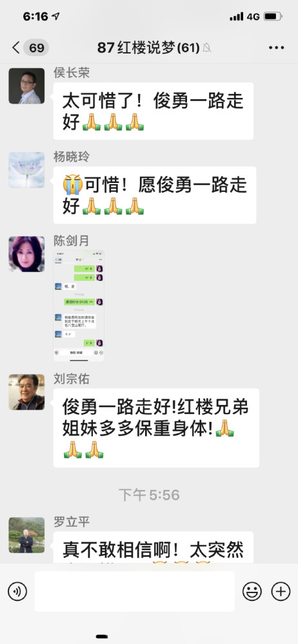Tap the message text input field
The height and width of the screenshot is (644, 298).
tap(135, 591)
